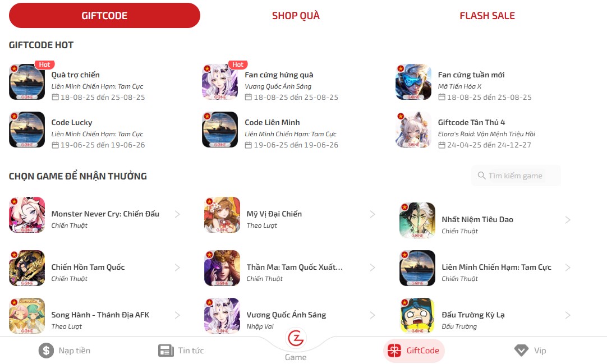Screen dimensions: 607x364
Task: Open the Tin tức newspaper icon
Action: point(166,351)
